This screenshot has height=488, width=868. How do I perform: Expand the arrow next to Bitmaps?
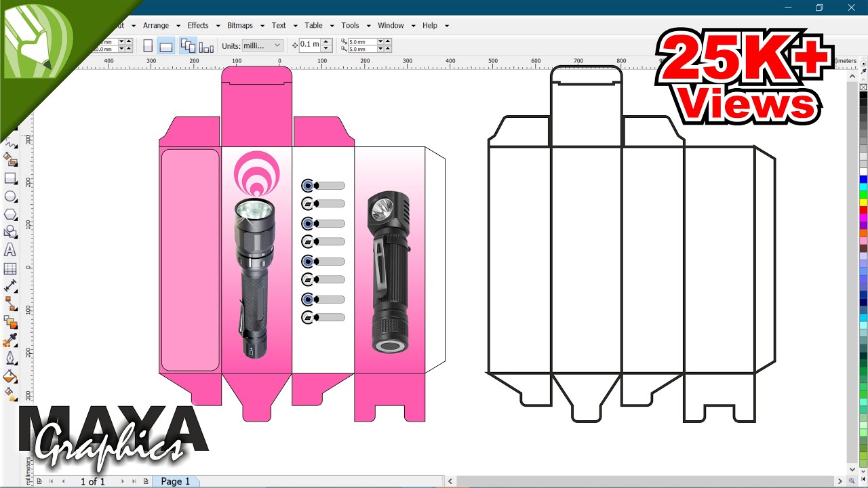(262, 26)
